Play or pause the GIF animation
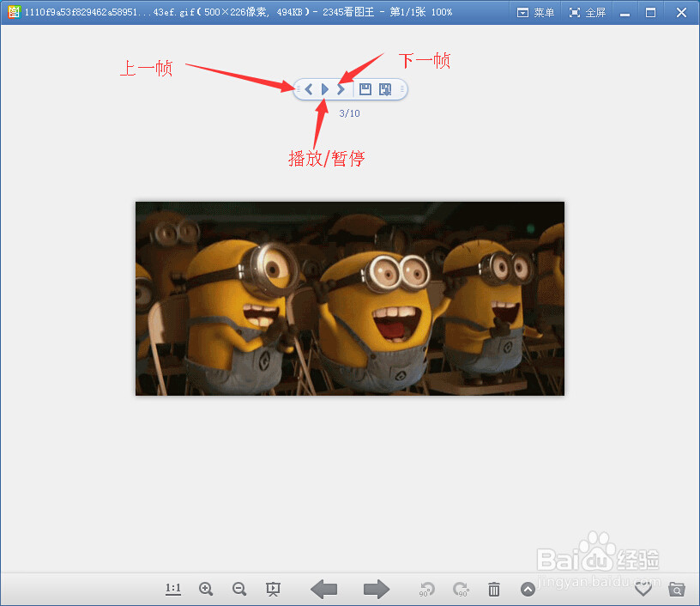 point(325,89)
